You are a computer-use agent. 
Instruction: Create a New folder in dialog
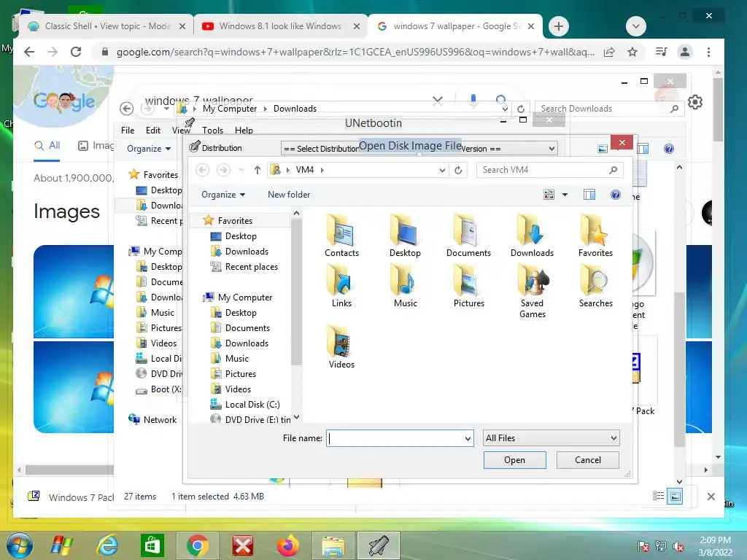(289, 194)
